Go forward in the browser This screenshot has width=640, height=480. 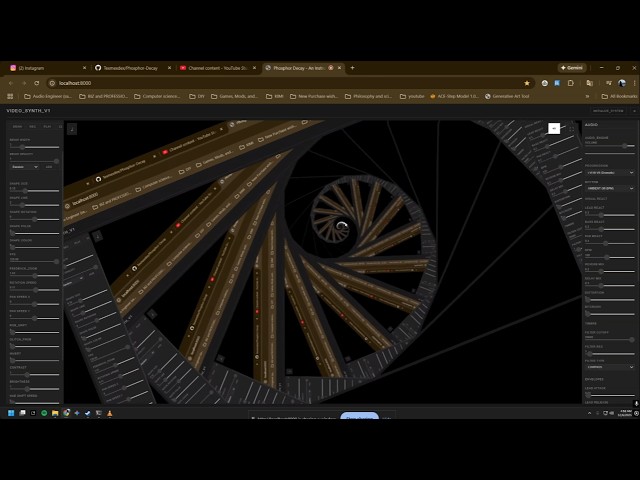(24, 83)
